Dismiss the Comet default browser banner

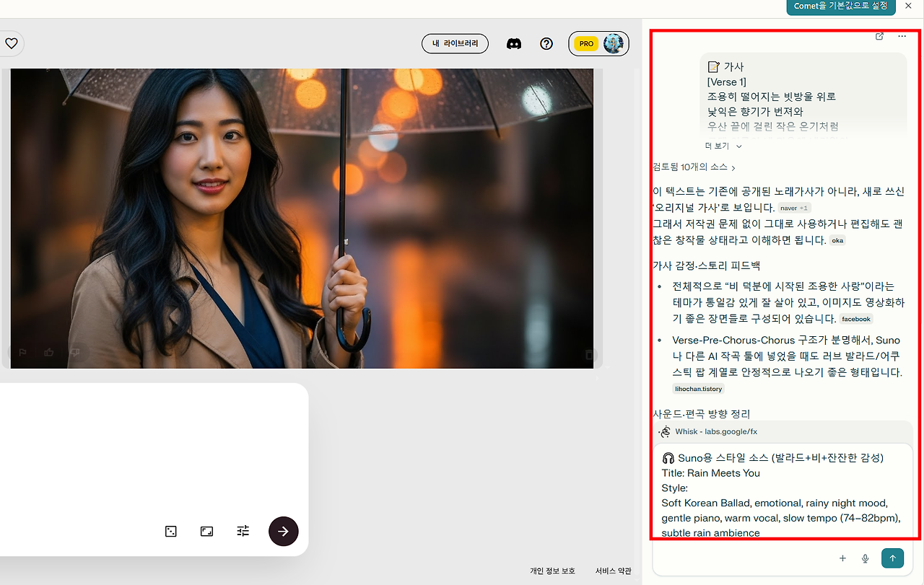908,6
